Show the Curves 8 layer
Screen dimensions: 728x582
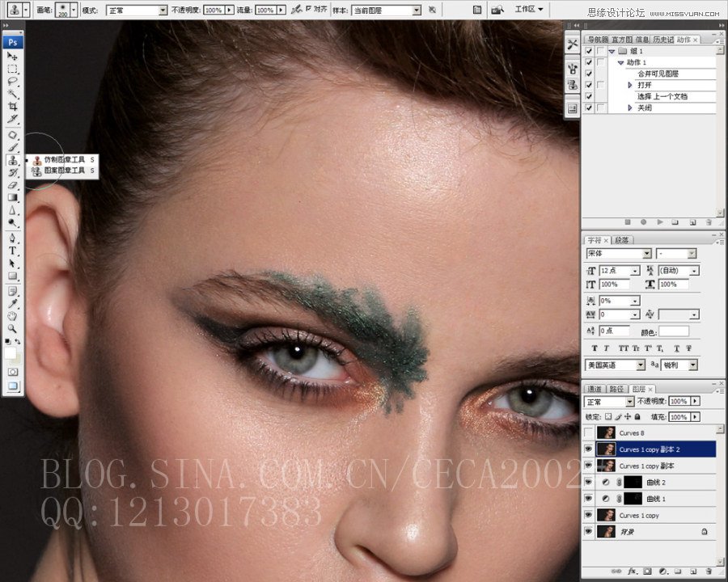(x=588, y=433)
